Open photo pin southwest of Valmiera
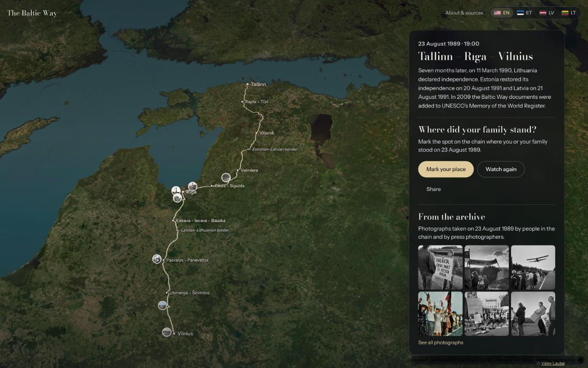The height and width of the screenshot is (368, 588). (226, 178)
